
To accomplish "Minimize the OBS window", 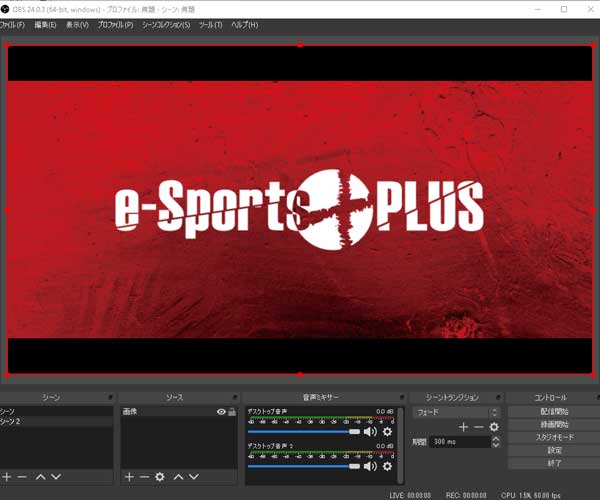I will click(x=538, y=9).
